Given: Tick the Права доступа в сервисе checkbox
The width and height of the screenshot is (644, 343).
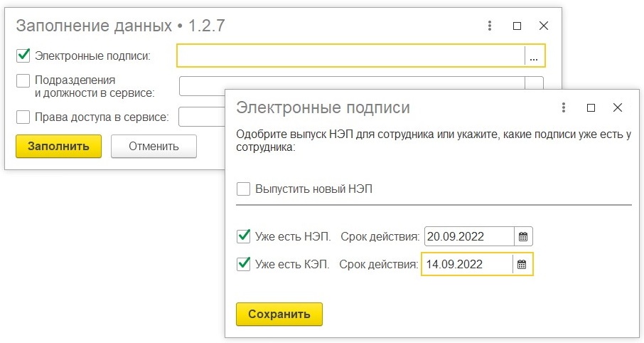Looking at the screenshot, I should [x=23, y=117].
